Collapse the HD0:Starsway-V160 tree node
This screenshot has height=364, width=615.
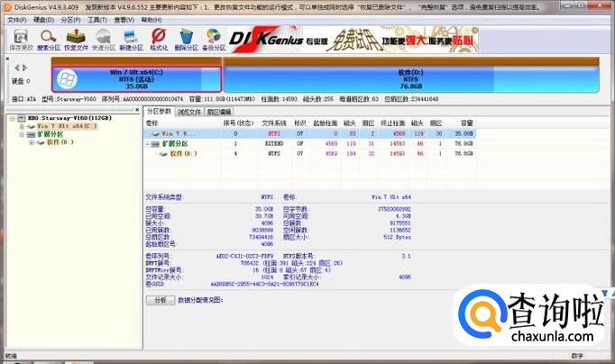(x=12, y=118)
